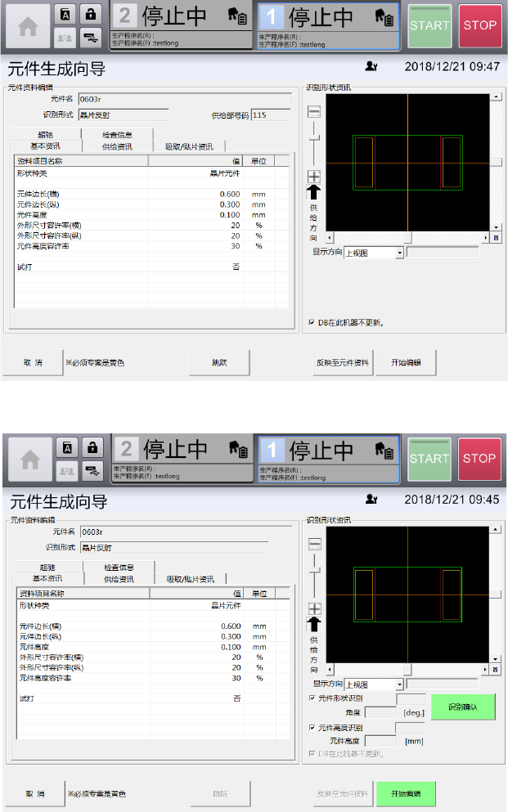Image resolution: width=508 pixels, height=812 pixels.
Task: Click 取消 button in 09:45 screen
Action: pyautogui.click(x=35, y=793)
